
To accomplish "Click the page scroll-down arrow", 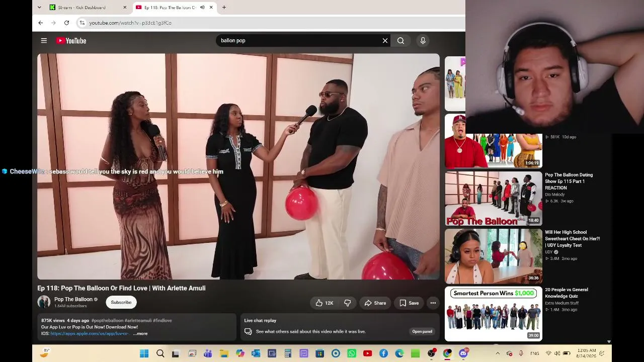I will (x=609, y=342).
